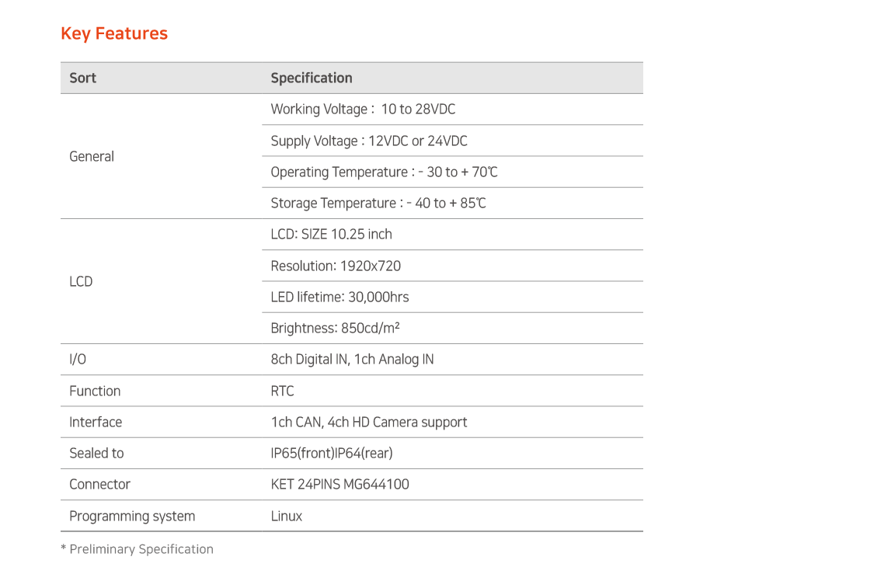Click the IP65(front)IP64(rear) rating

pos(332,454)
